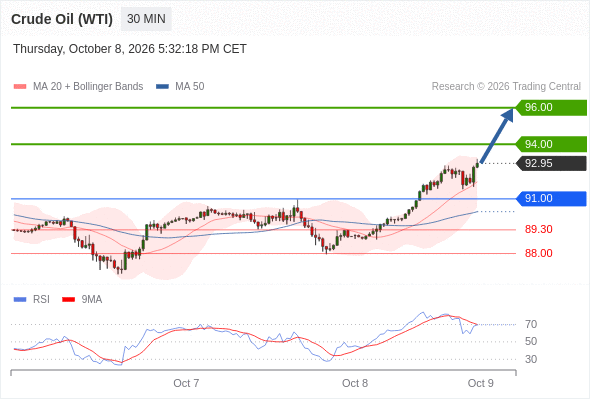This screenshot has width=590, height=400.
Task: Select the MA 20 + Bollinger Bands legend label
Action: (88, 87)
